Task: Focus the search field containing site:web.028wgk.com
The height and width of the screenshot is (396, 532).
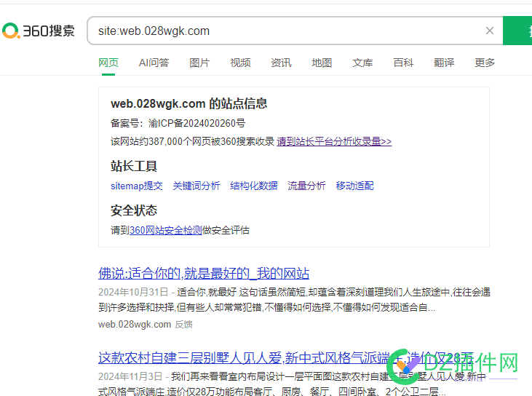Action: [x=295, y=31]
